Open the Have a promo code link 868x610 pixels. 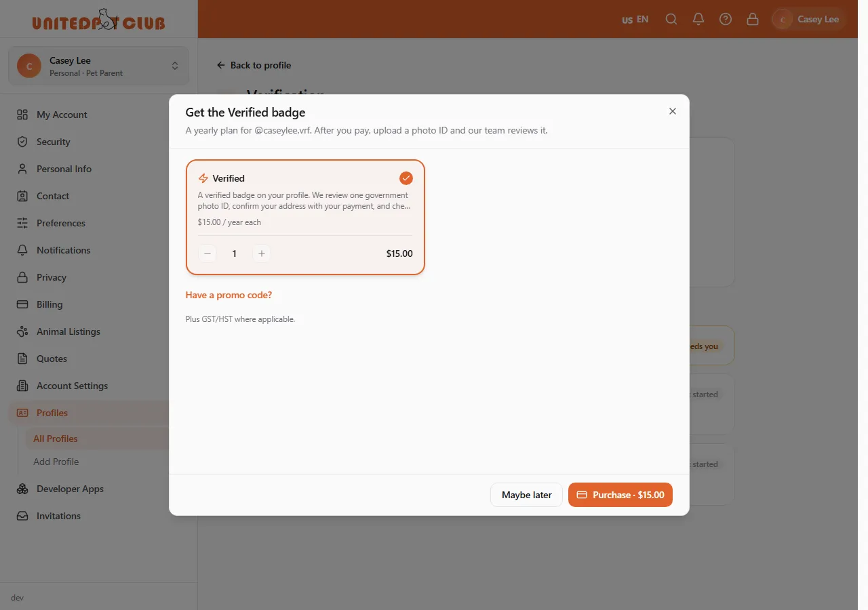click(229, 295)
